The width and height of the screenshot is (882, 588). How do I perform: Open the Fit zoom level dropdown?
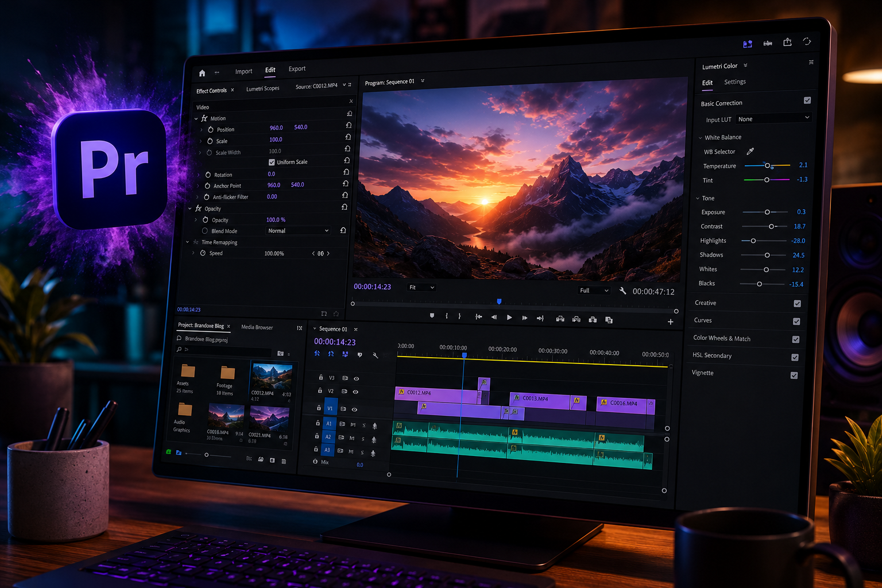point(421,287)
